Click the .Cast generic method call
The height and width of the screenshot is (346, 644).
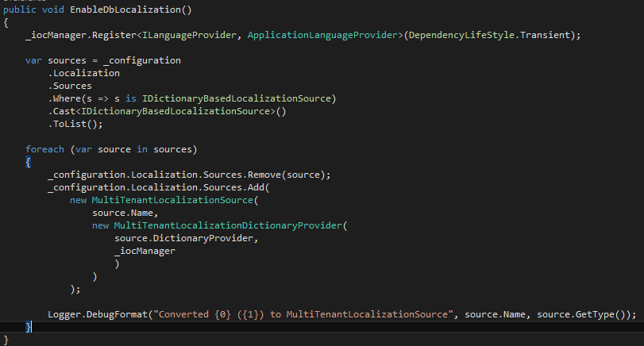tap(62, 111)
